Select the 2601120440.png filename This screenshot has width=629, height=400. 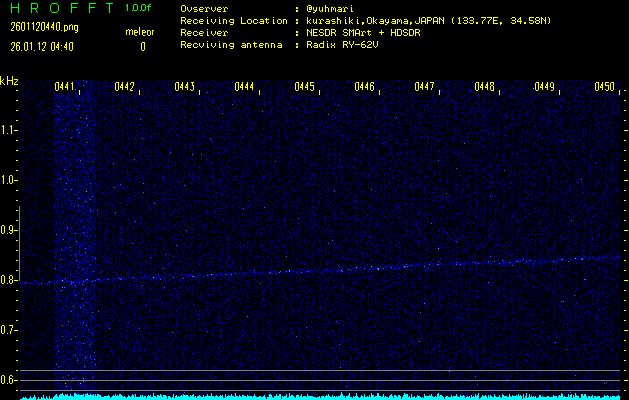[43, 27]
